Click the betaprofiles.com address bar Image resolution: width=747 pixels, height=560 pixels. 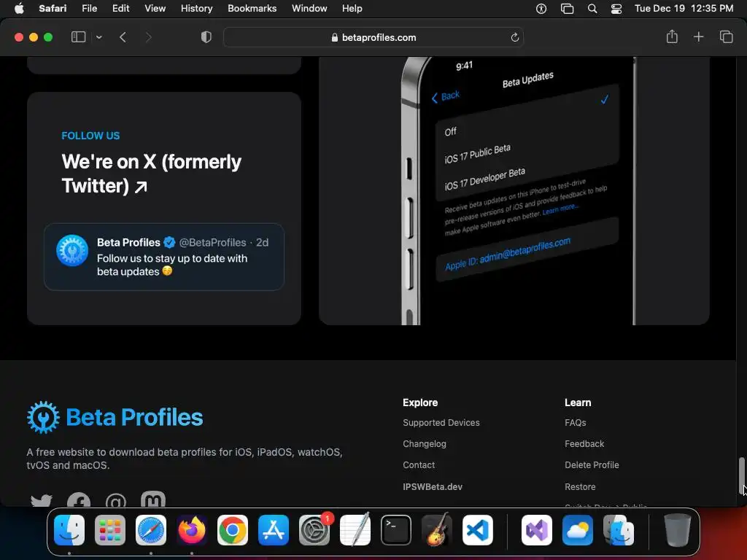(373, 37)
